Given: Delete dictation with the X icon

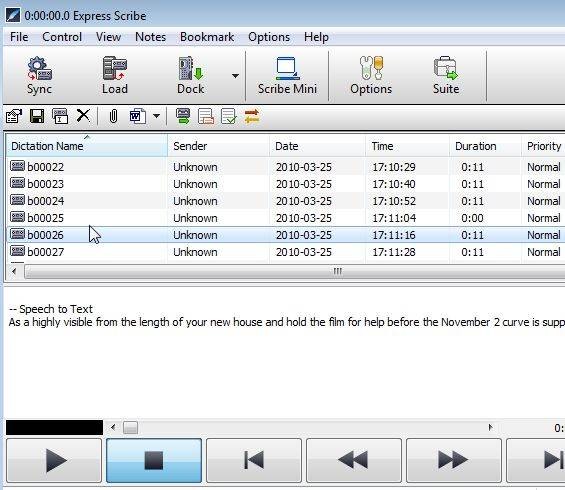Looking at the screenshot, I should click(x=83, y=116).
